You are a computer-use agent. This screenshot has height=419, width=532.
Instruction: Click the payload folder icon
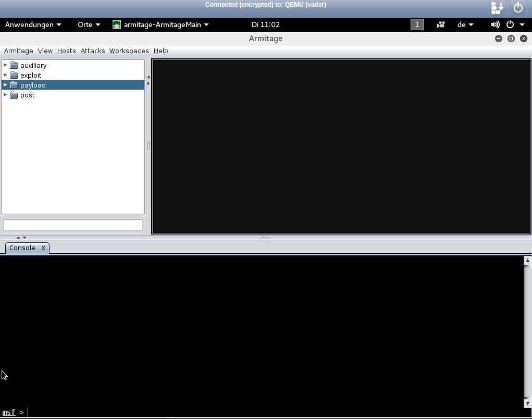tap(14, 85)
